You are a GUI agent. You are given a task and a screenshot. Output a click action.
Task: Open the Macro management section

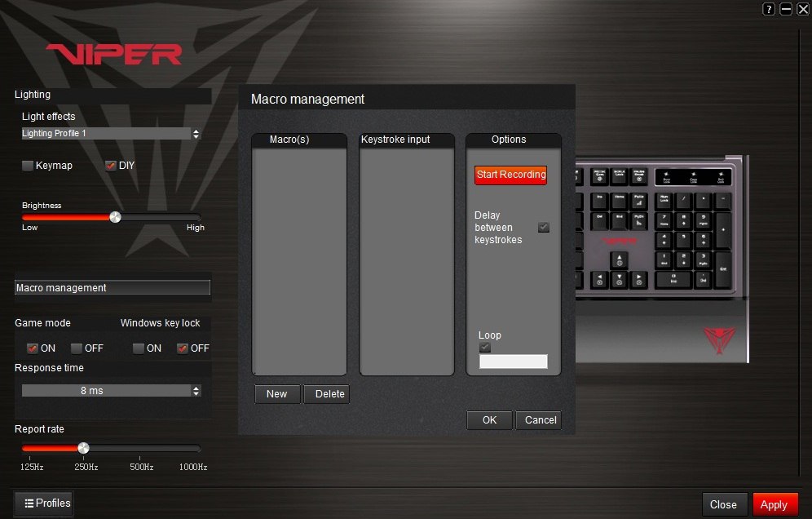click(x=113, y=288)
